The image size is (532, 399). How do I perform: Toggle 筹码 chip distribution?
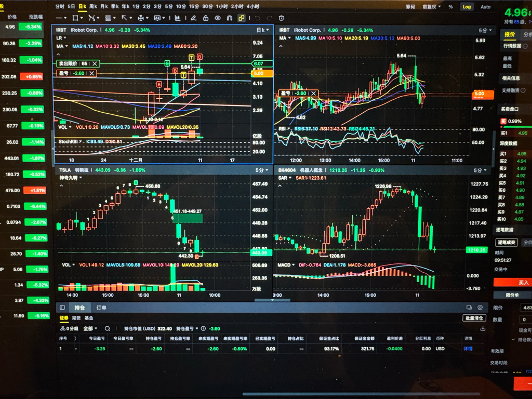click(x=410, y=7)
